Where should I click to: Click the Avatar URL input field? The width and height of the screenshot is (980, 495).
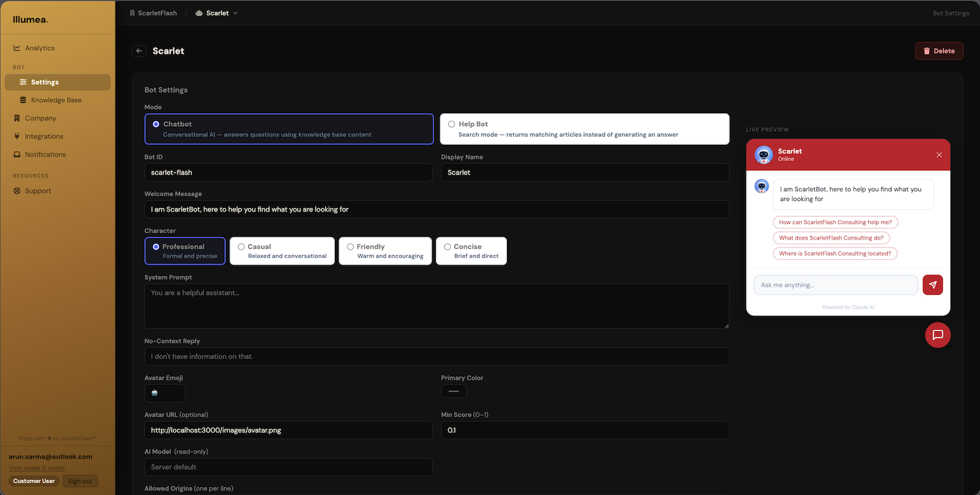288,430
